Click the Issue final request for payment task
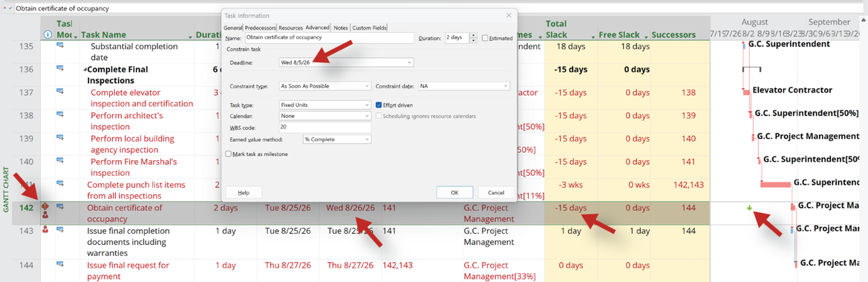868x282 pixels. pyautogui.click(x=128, y=270)
